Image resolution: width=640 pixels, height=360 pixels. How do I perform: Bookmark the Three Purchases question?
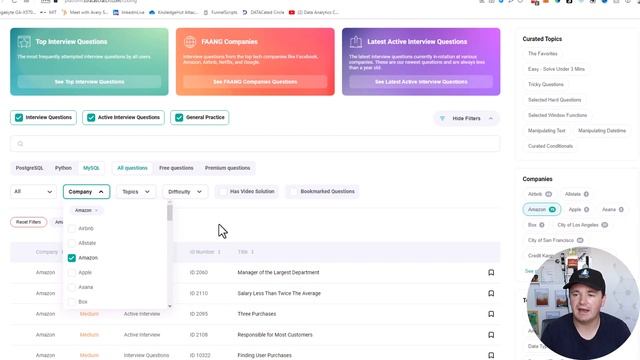[491, 314]
